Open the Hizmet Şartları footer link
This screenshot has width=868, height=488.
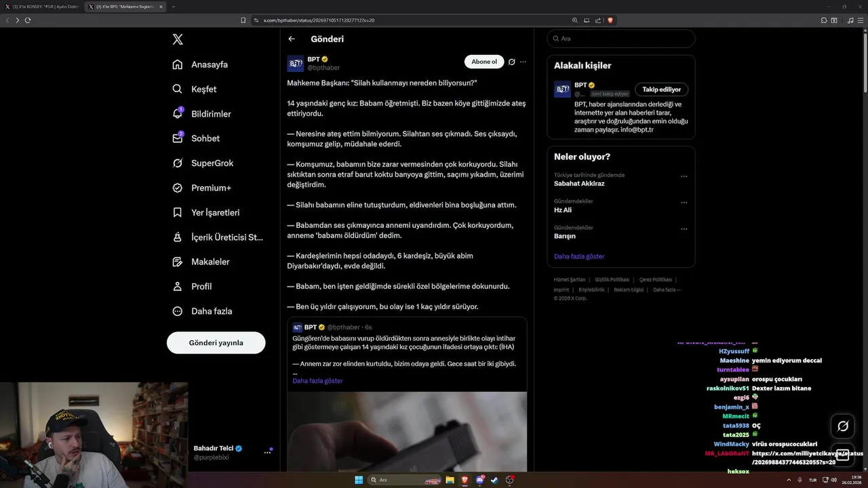(x=569, y=280)
